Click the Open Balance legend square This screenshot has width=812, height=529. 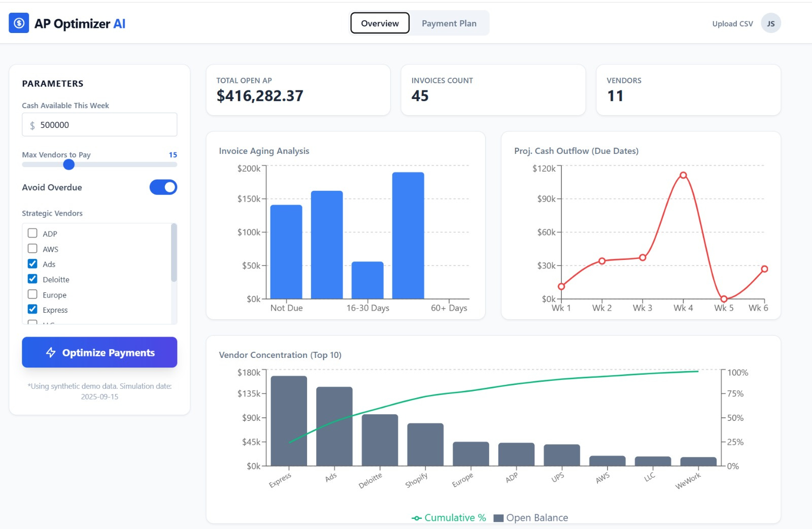click(498, 518)
